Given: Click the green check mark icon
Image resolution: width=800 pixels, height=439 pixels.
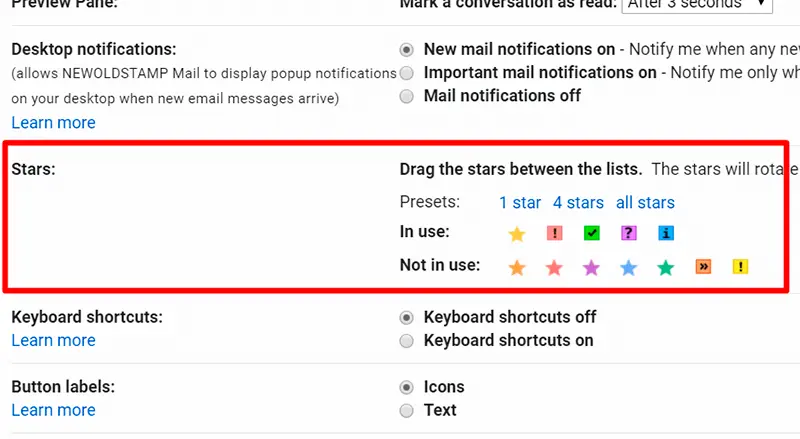Looking at the screenshot, I should 591,233.
